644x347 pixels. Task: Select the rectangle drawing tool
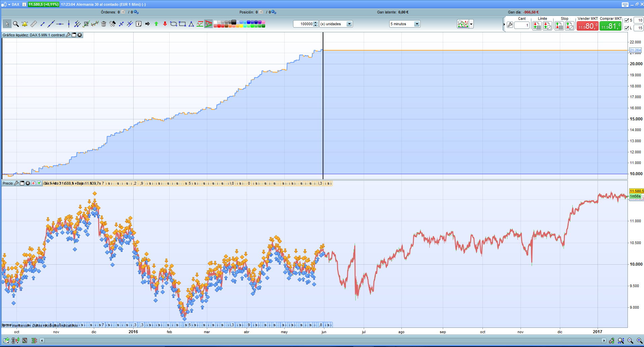click(x=182, y=24)
